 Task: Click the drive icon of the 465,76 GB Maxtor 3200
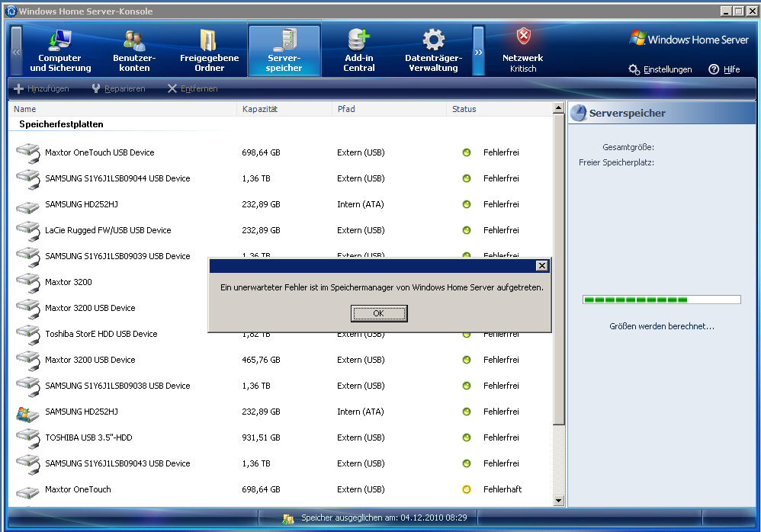(x=28, y=361)
